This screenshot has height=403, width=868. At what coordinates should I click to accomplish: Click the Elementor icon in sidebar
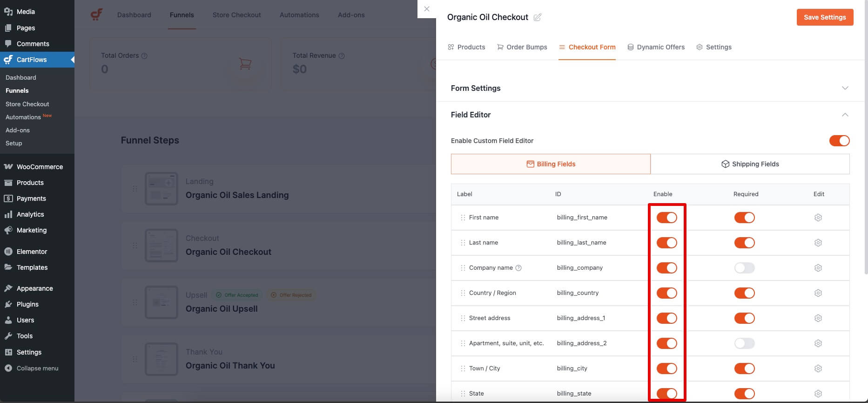8,252
